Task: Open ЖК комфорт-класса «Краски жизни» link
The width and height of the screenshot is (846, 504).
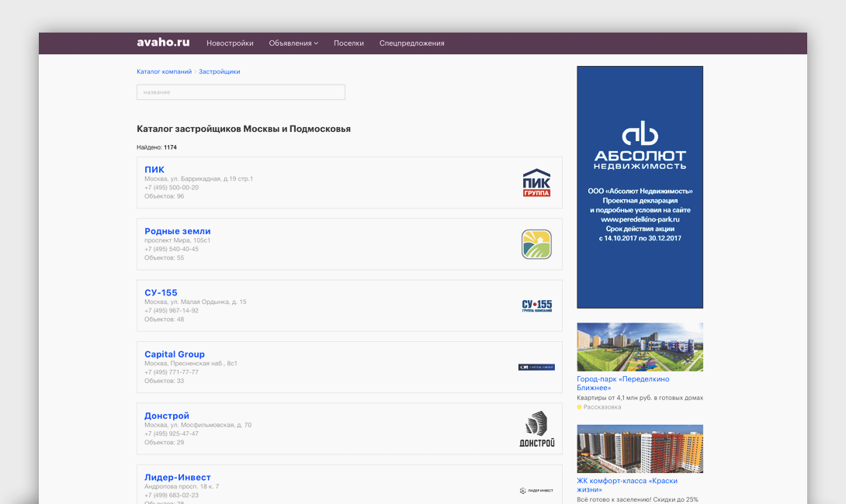Action: 627,485
